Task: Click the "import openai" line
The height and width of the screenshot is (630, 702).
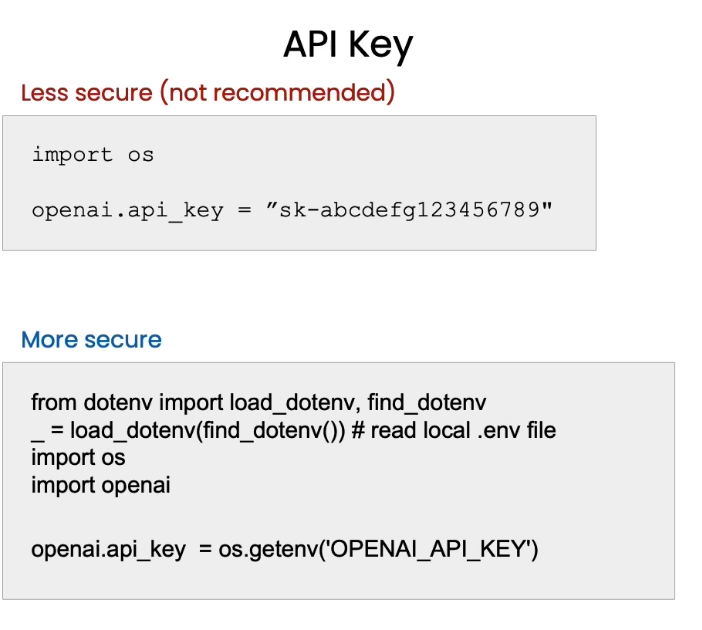Action: point(101,485)
